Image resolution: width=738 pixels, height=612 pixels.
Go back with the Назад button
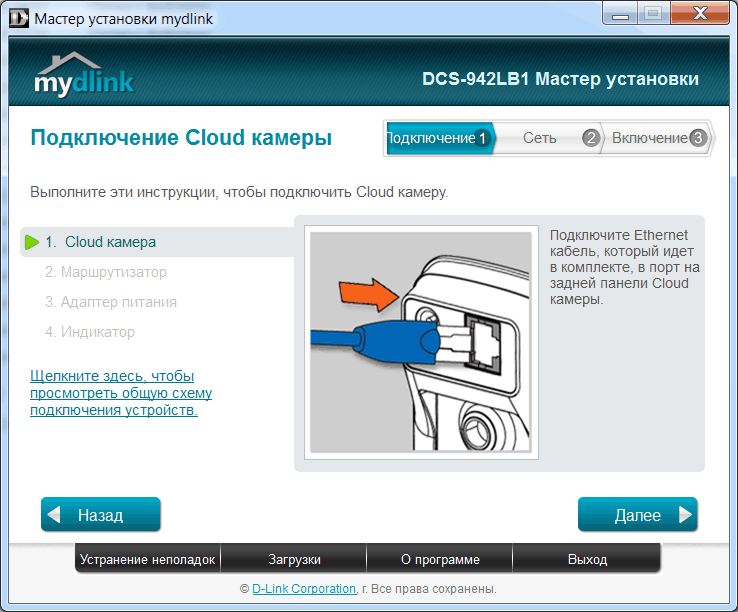(101, 515)
